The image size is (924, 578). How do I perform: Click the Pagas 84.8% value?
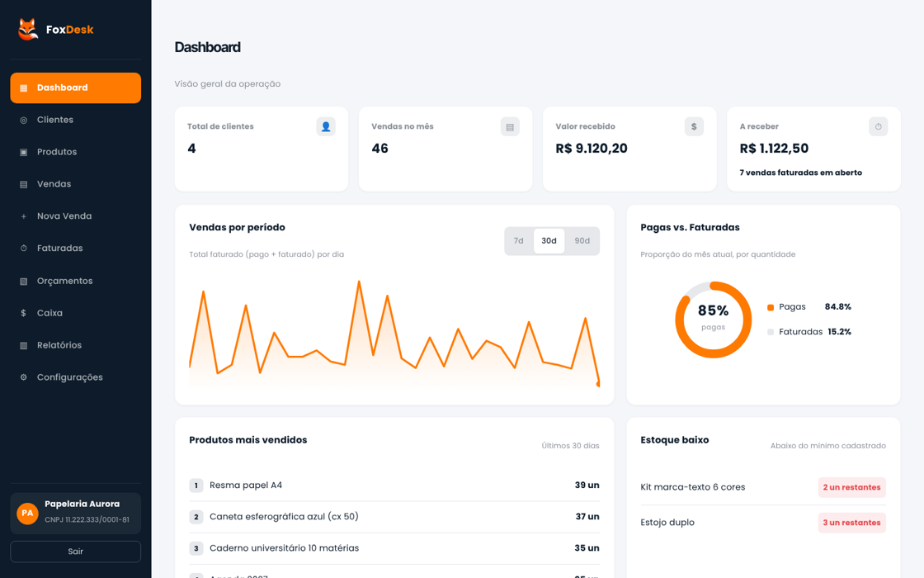click(x=838, y=306)
